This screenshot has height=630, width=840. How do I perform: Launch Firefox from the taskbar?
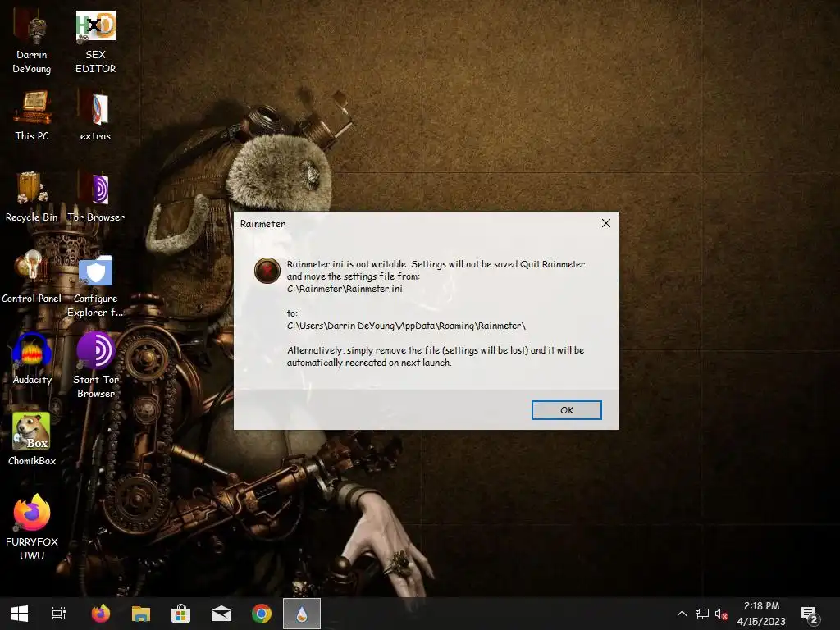pos(100,614)
